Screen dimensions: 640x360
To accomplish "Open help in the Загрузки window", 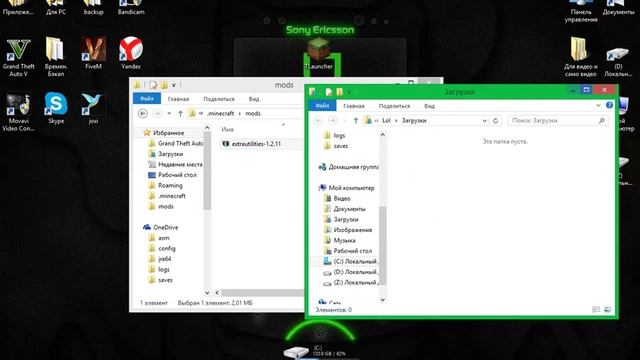I will point(609,105).
